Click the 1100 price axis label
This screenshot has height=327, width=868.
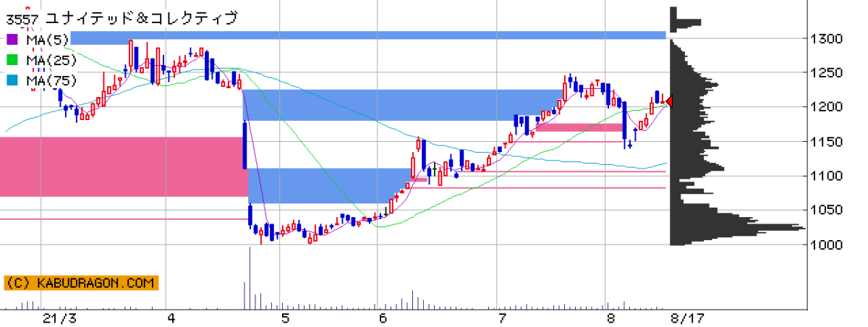[x=827, y=176]
